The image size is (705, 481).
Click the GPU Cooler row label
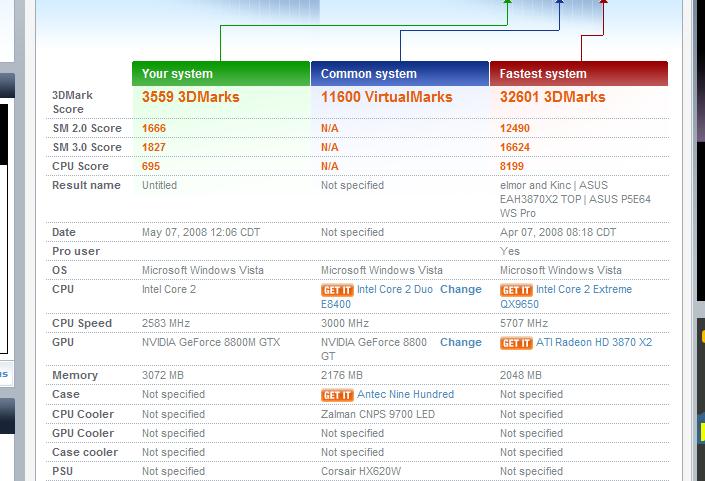[x=83, y=433]
